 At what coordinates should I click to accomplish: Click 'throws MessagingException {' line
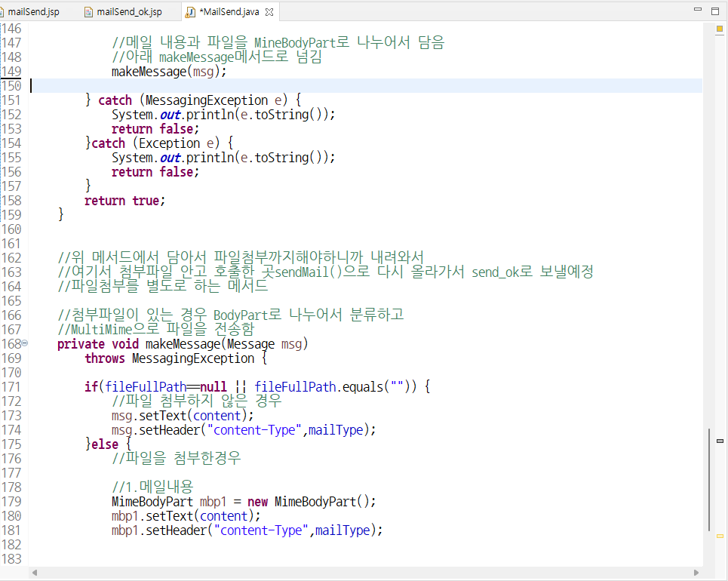pyautogui.click(x=176, y=358)
